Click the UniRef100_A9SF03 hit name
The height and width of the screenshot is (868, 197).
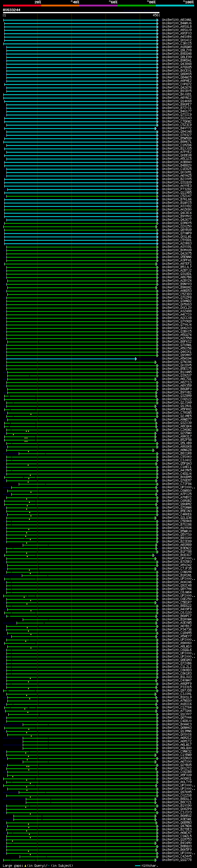176,33
